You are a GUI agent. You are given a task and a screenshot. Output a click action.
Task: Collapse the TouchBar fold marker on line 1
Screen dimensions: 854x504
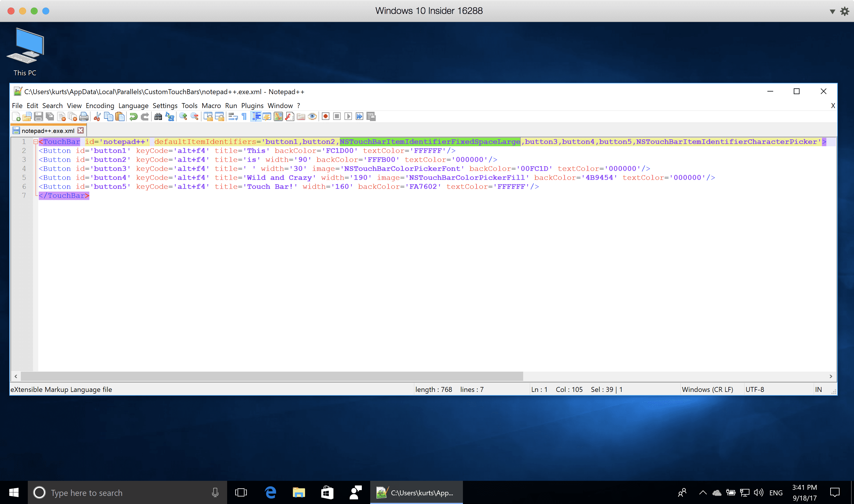pyautogui.click(x=35, y=142)
